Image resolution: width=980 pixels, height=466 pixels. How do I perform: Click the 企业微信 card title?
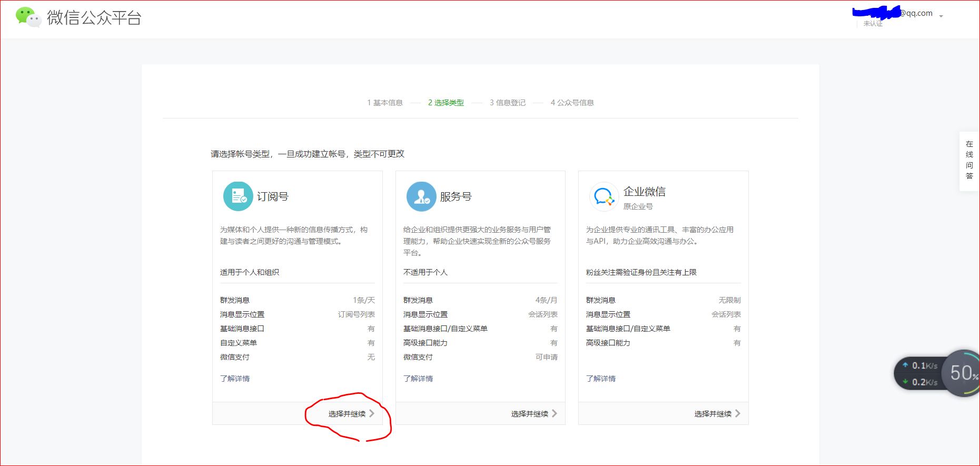click(645, 192)
